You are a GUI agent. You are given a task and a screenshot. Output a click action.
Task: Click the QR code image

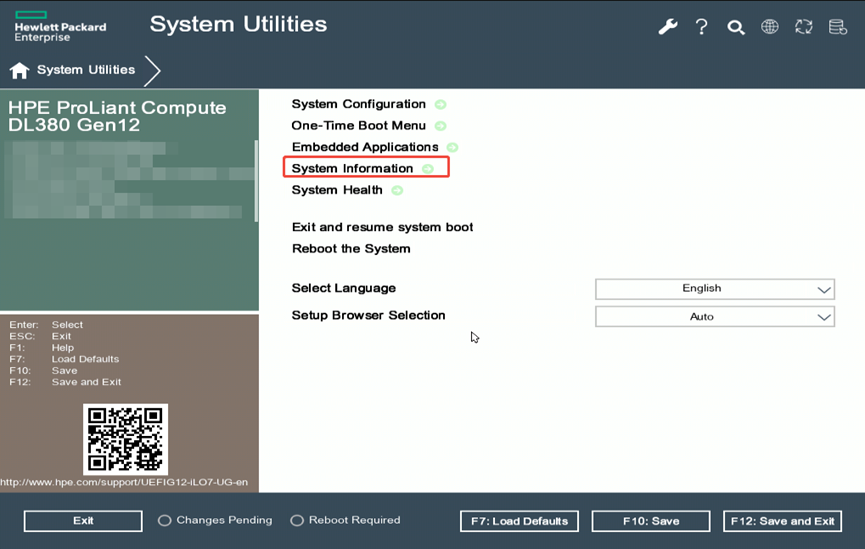(x=125, y=439)
